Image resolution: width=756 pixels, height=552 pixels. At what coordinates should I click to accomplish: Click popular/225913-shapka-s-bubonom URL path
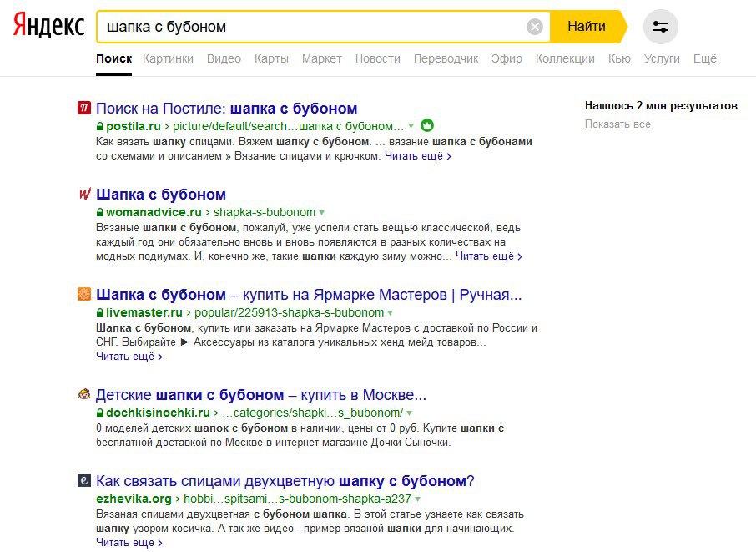289,312
